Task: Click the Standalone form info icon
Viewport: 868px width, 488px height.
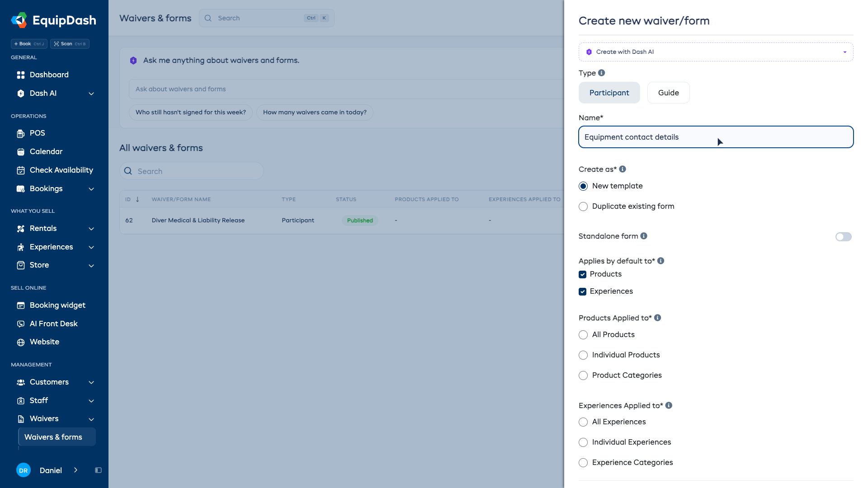Action: pyautogui.click(x=644, y=236)
